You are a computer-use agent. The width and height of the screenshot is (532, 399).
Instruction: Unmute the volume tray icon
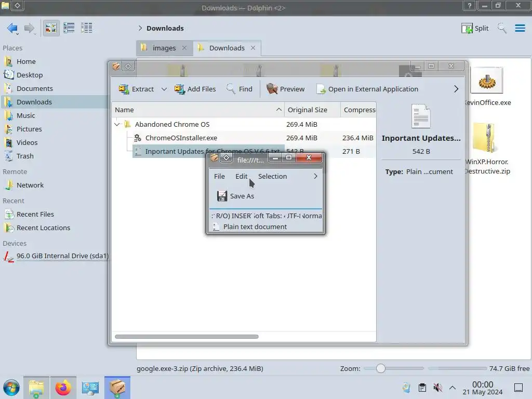(437, 388)
